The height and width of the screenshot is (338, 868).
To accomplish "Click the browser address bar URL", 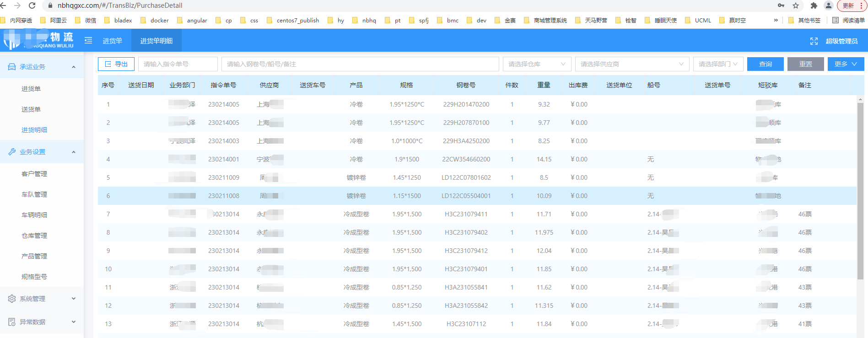I will 120,5.
